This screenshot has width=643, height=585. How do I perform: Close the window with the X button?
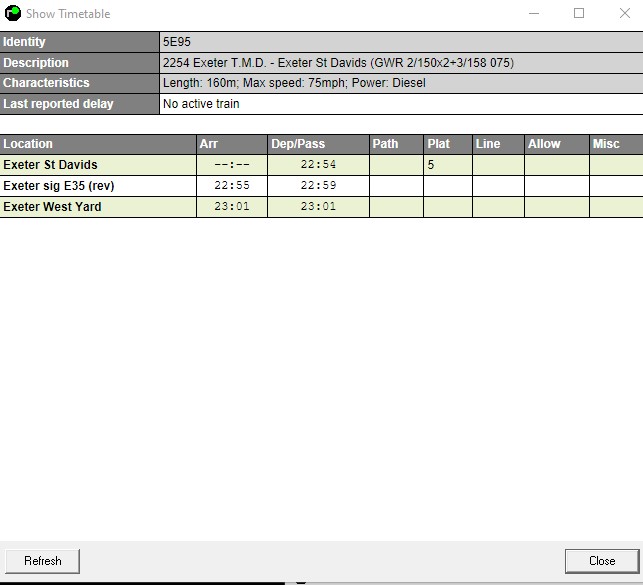point(625,14)
